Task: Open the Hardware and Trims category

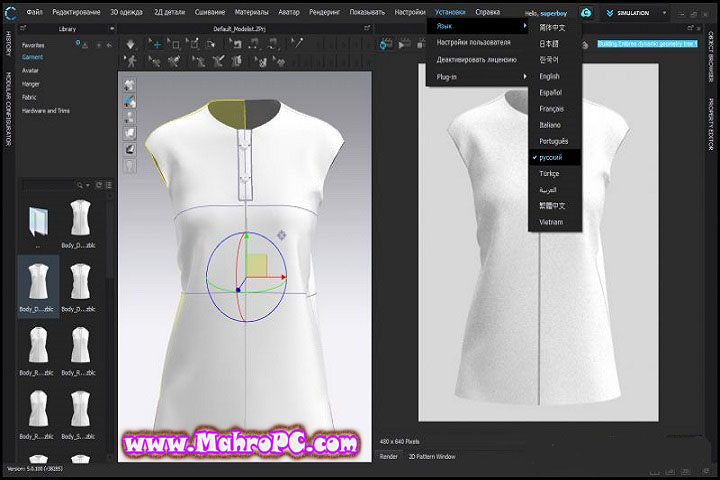Action: point(46,111)
